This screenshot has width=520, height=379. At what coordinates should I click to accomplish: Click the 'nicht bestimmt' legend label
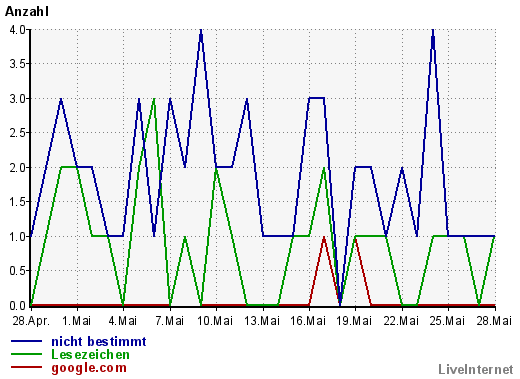(99, 342)
